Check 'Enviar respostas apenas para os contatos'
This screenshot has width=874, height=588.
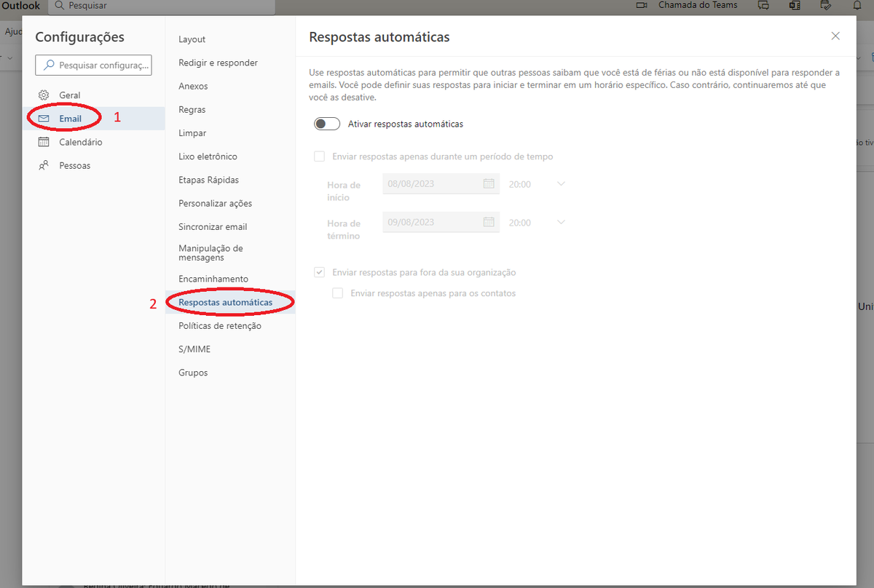pyautogui.click(x=337, y=293)
